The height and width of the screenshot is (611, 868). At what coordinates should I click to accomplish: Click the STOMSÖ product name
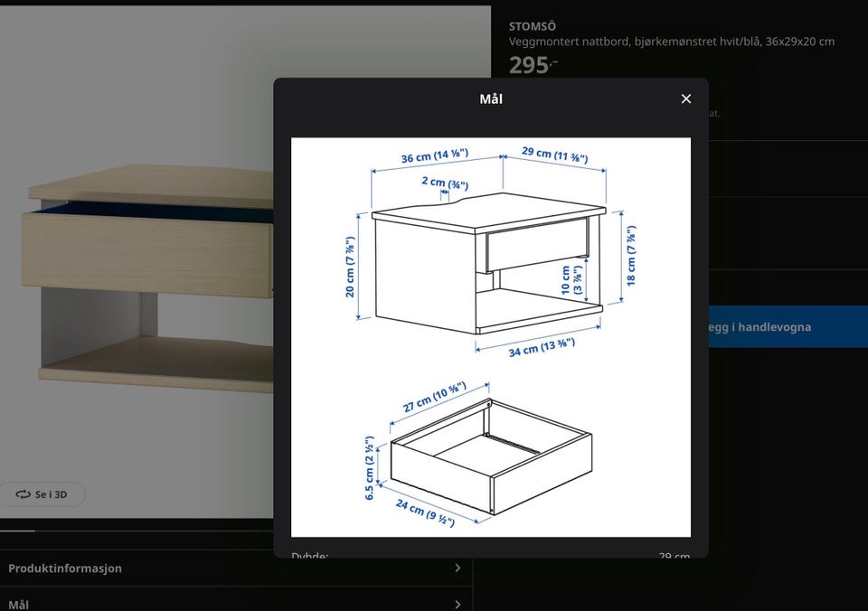(x=533, y=26)
